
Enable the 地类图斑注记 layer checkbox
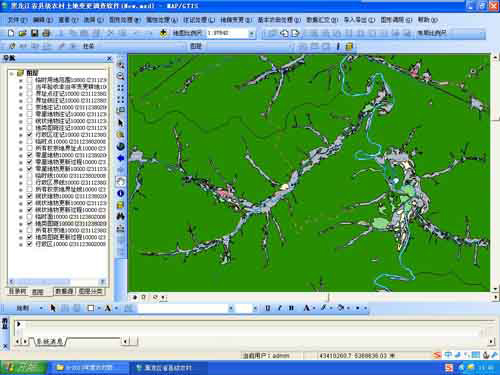point(30,128)
